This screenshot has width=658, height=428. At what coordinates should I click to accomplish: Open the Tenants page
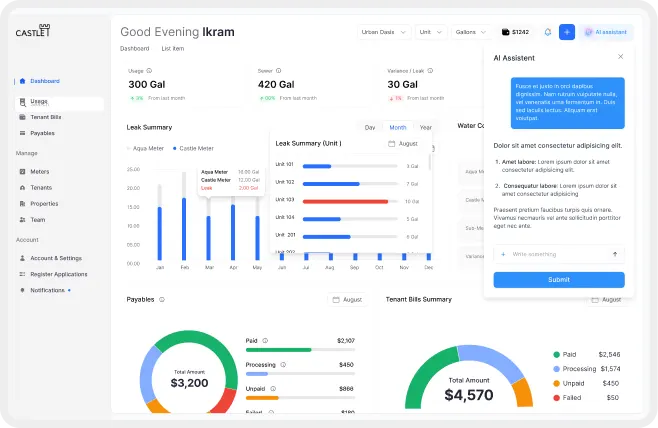click(x=41, y=188)
